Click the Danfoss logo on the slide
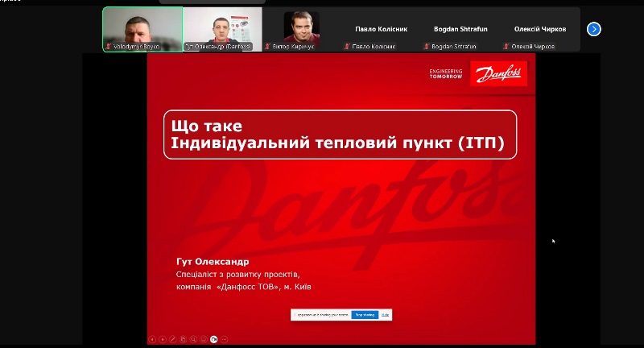Image resolution: width=644 pixels, height=348 pixels. click(498, 73)
